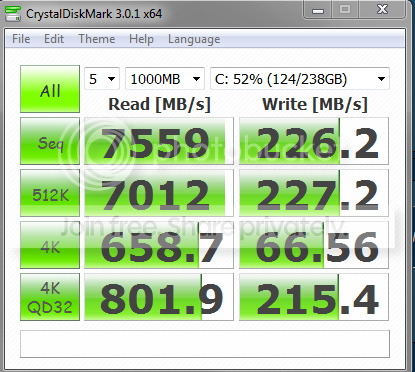Close the CrystalDiskMark window

(383, 9)
